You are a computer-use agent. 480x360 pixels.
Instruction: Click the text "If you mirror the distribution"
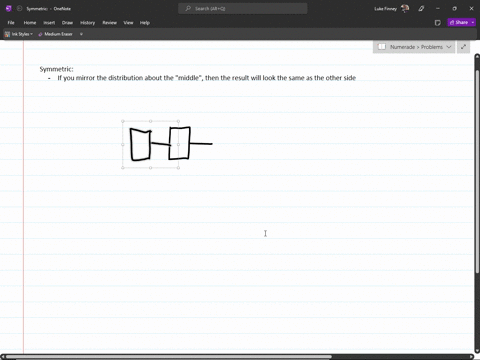pyautogui.click(x=100, y=78)
